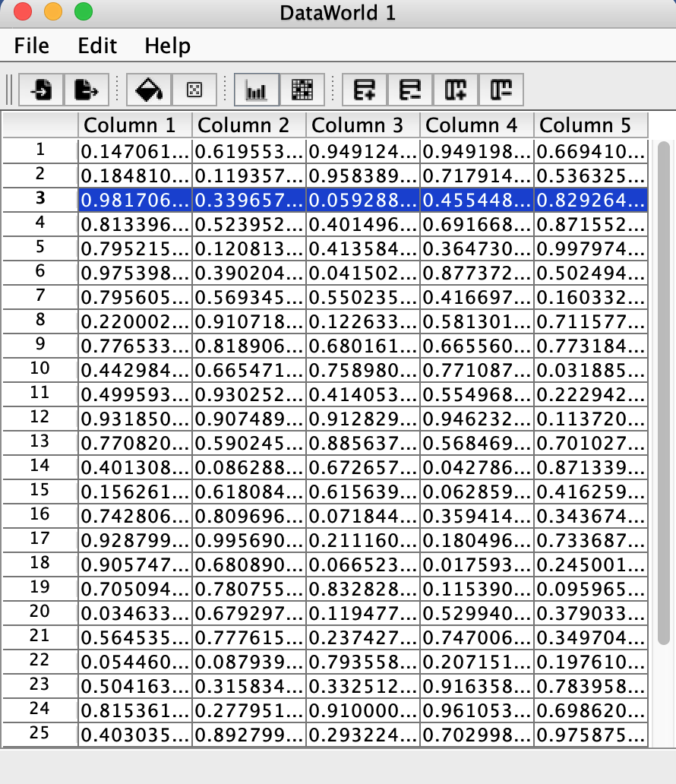
Task: Click the add row icon
Action: click(365, 90)
